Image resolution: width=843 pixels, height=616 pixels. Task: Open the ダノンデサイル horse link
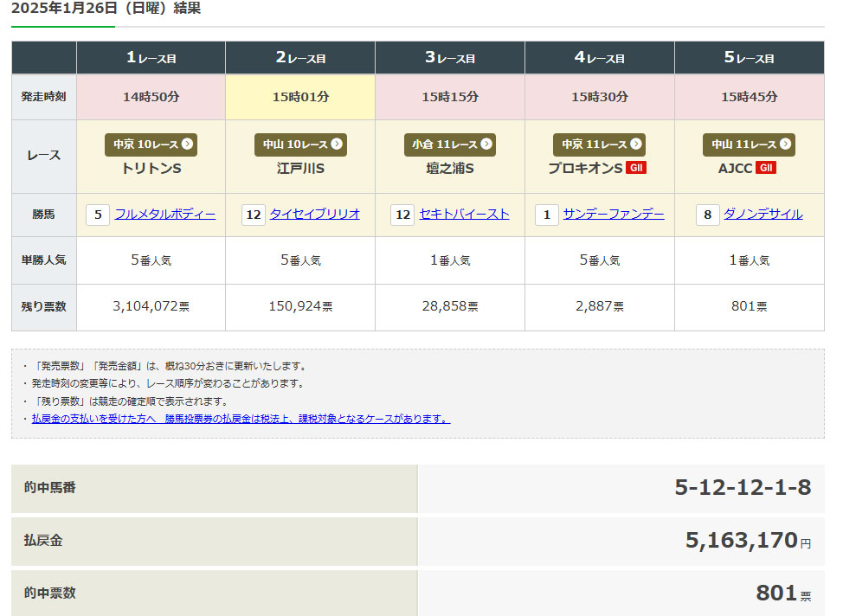click(763, 215)
